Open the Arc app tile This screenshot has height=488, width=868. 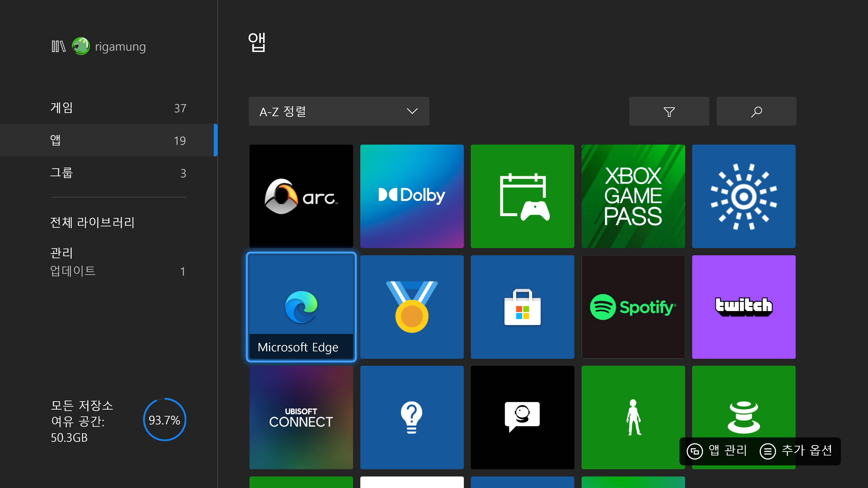(301, 196)
